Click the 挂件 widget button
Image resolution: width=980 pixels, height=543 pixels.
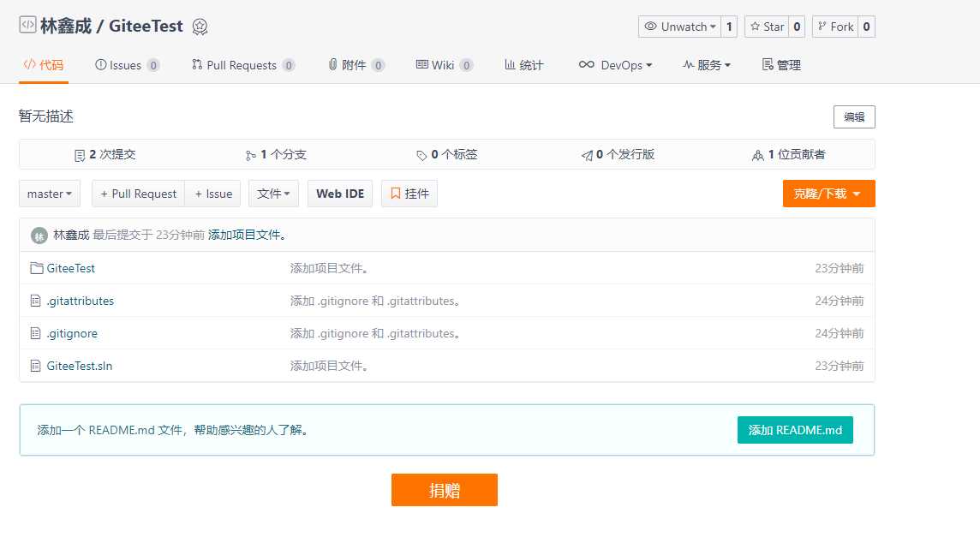[x=409, y=194]
